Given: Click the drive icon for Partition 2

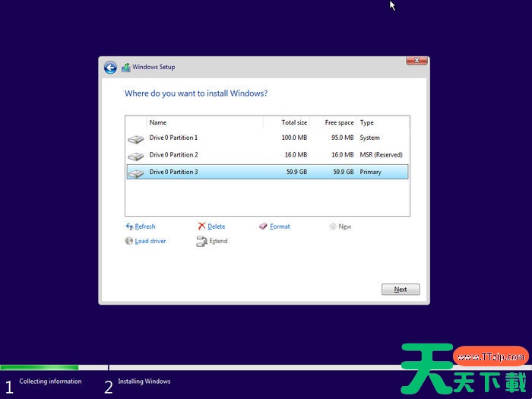Looking at the screenshot, I should (136, 156).
